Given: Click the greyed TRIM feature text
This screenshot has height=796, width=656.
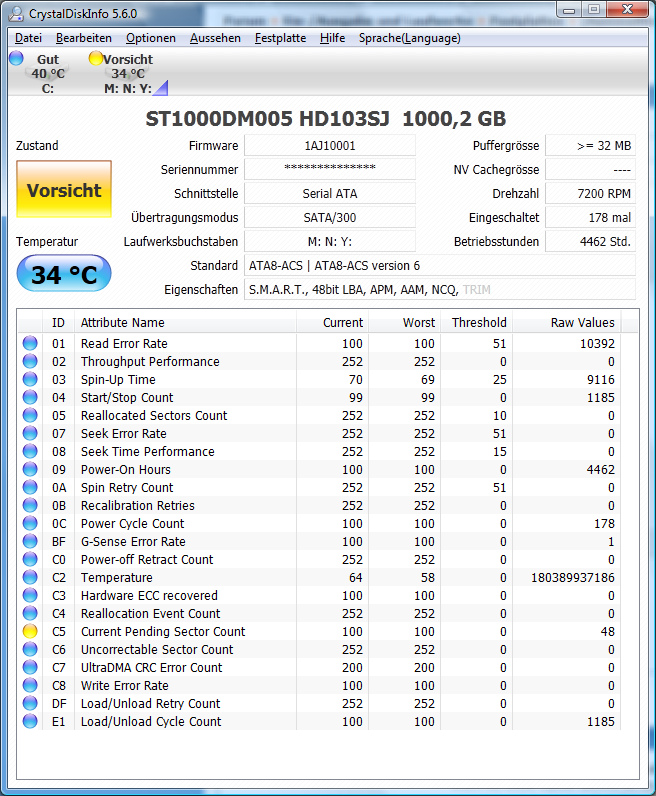Looking at the screenshot, I should point(477,290).
